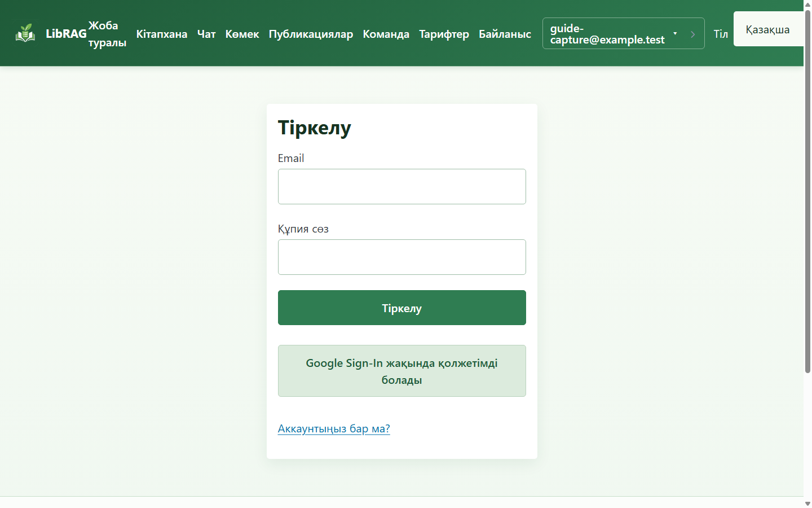Click the Тіл label text

coord(721,34)
